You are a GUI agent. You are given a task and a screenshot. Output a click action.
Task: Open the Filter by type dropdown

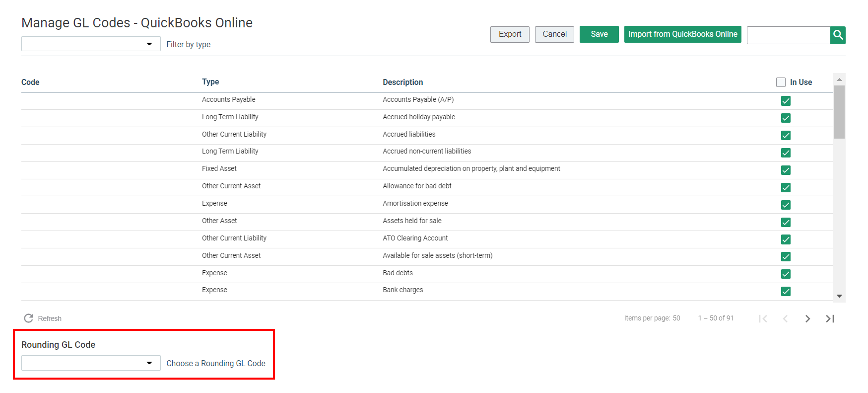point(91,44)
